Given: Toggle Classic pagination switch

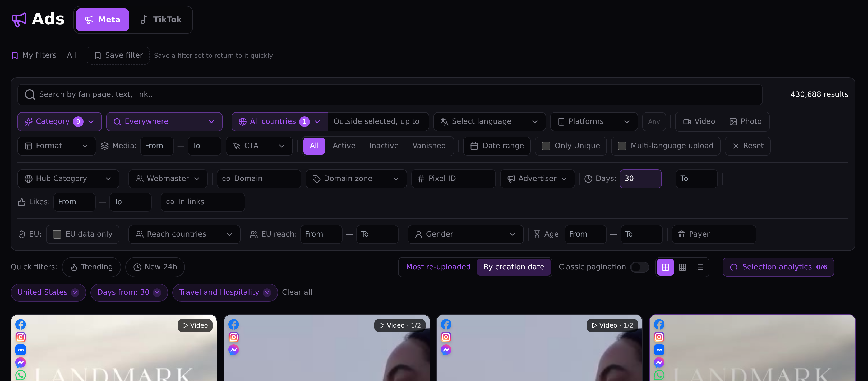Looking at the screenshot, I should (x=639, y=267).
